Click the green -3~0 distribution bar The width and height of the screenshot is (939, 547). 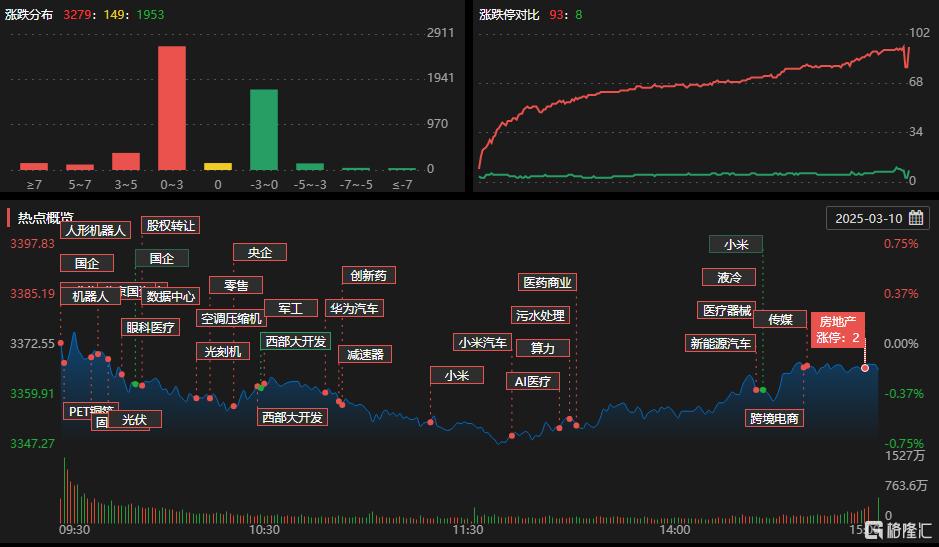[x=263, y=130]
